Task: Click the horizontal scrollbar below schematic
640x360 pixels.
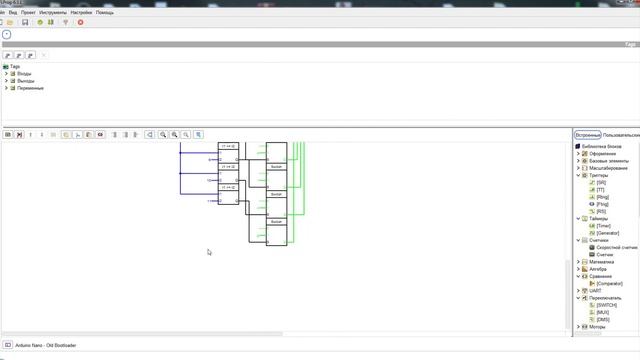Action: (x=142, y=334)
